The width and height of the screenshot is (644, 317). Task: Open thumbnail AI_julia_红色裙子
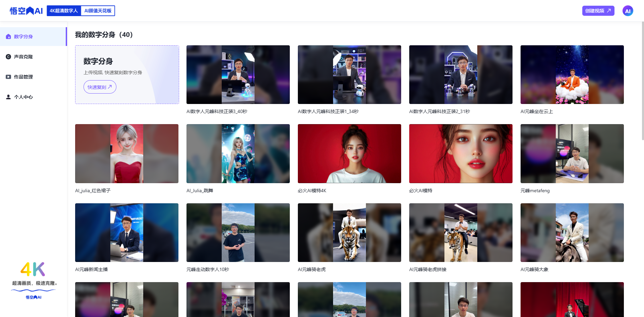coord(127,154)
